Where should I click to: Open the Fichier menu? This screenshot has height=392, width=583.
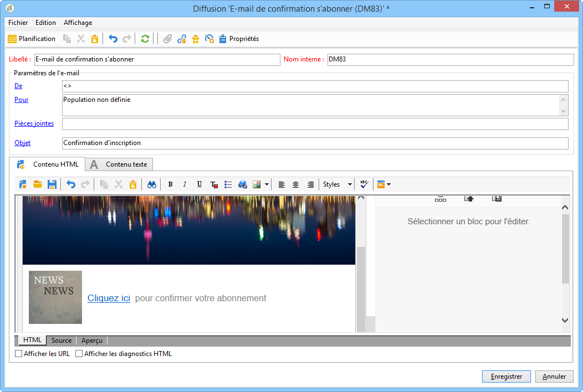(x=18, y=23)
